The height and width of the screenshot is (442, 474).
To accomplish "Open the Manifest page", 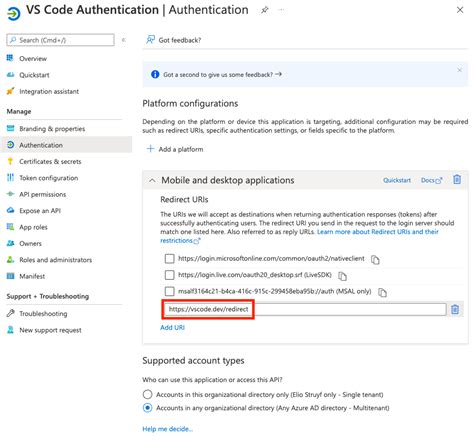I will point(32,276).
